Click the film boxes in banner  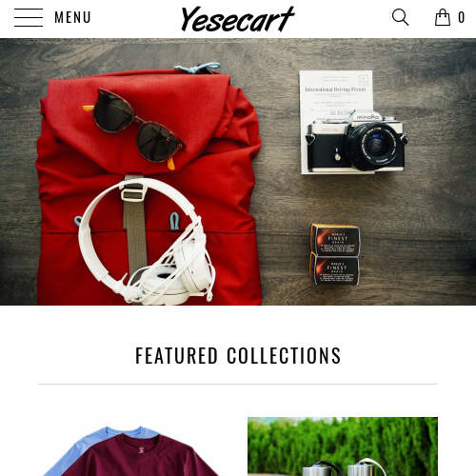point(335,254)
